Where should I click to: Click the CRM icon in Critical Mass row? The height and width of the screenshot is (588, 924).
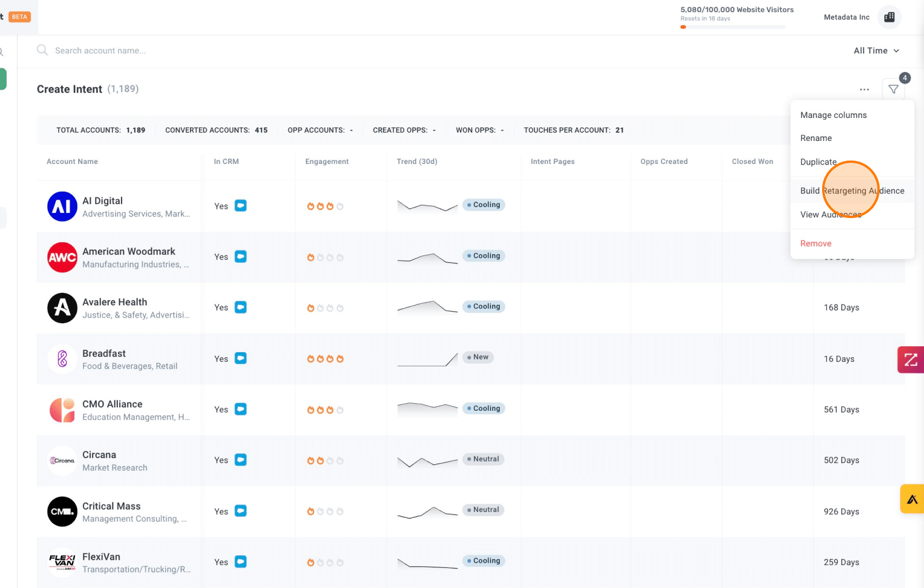tap(241, 510)
